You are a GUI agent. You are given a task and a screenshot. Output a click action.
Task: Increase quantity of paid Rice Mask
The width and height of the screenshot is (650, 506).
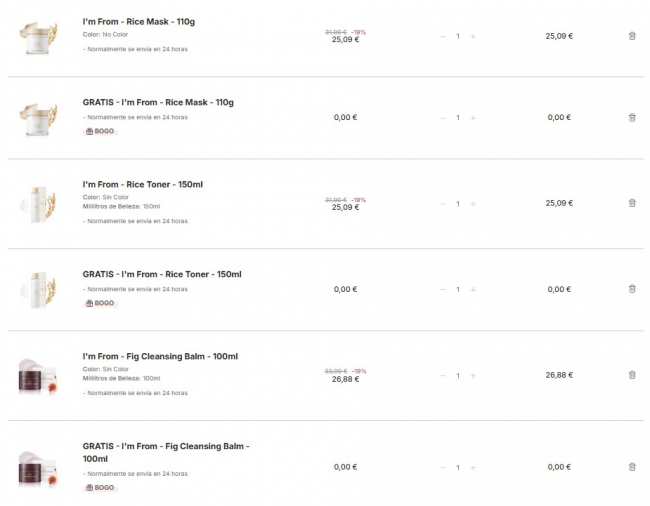pyautogui.click(x=473, y=36)
